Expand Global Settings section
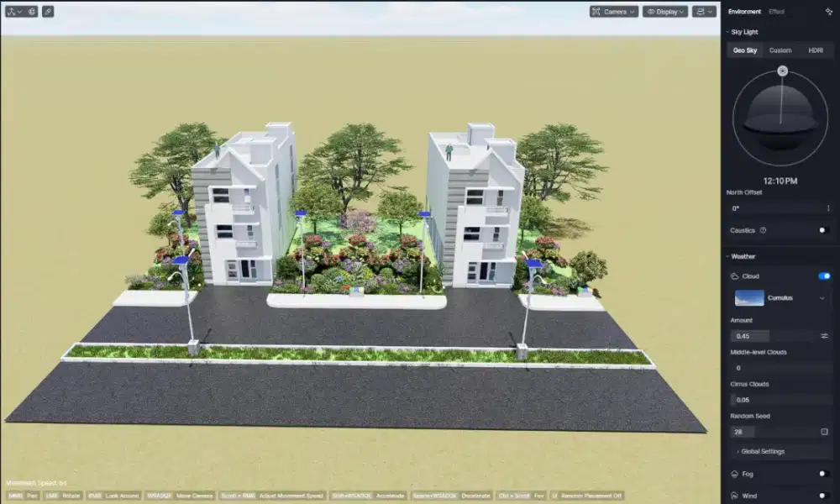 761,451
